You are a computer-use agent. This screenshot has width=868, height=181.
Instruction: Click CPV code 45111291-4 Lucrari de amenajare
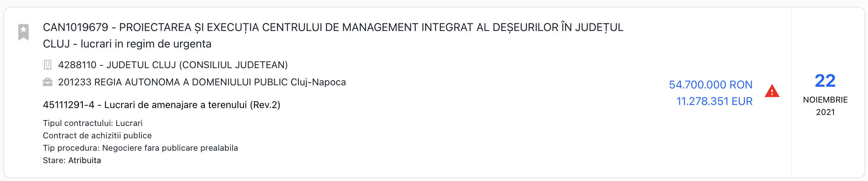point(161,105)
